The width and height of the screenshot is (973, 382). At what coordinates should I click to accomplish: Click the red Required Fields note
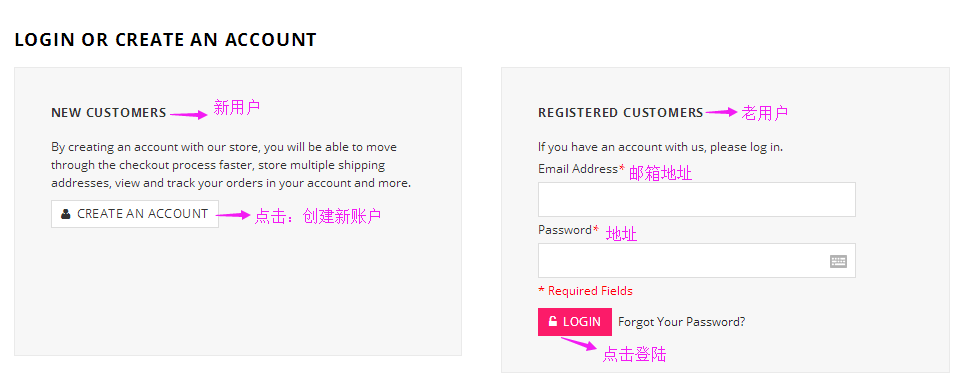[x=585, y=291]
